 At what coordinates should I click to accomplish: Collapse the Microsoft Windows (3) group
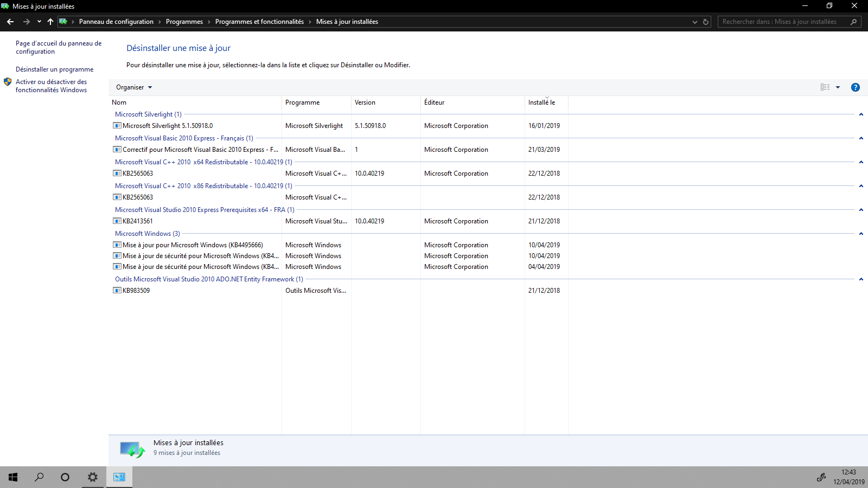pos(861,234)
